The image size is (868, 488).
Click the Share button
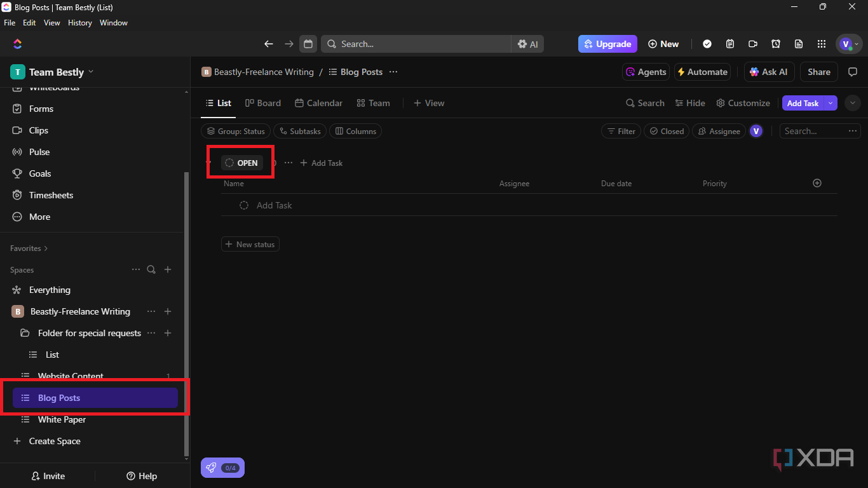point(819,72)
